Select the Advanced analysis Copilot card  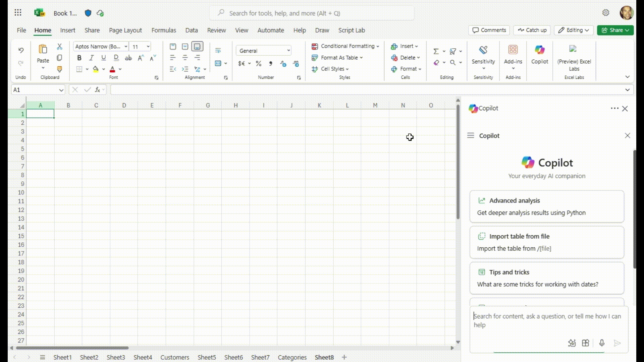(546, 206)
